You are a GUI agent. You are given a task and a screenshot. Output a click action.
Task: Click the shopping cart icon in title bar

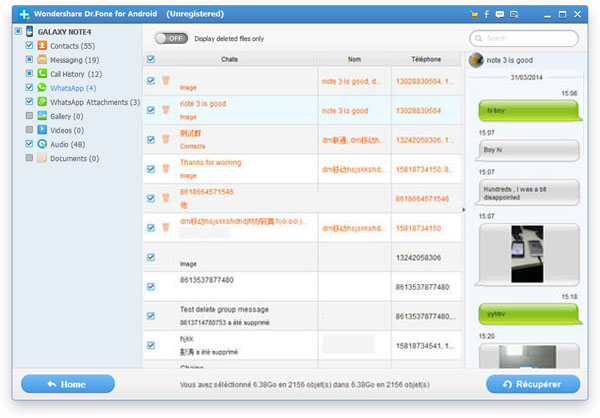tap(474, 15)
